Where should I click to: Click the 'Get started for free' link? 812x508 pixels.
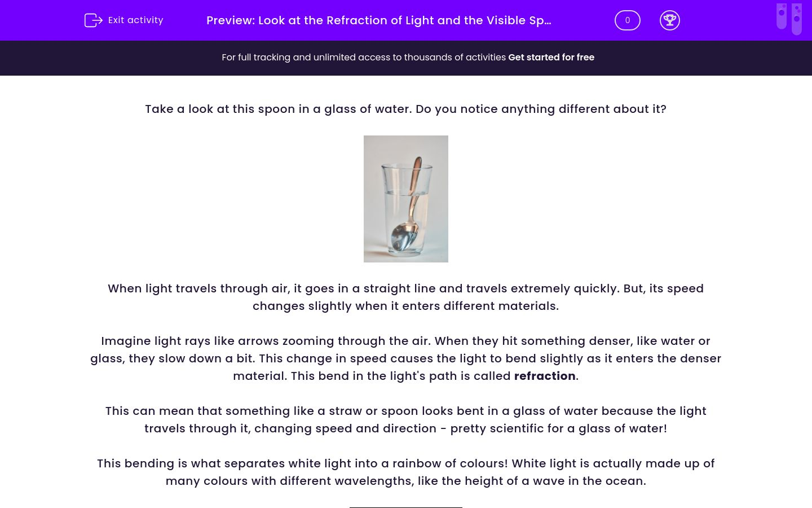(x=551, y=57)
